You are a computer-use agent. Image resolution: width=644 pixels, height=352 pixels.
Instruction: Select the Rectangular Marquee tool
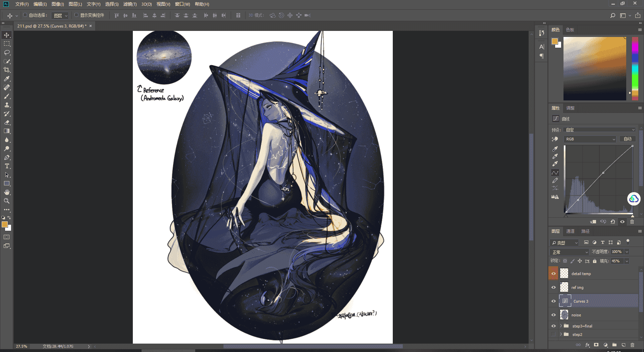click(7, 44)
